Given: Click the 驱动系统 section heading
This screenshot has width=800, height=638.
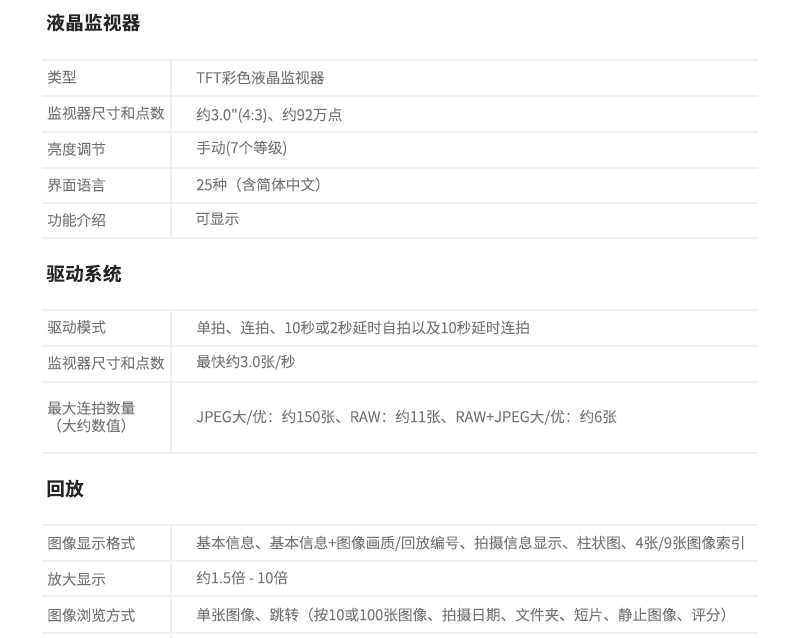Looking at the screenshot, I should pos(84,274).
